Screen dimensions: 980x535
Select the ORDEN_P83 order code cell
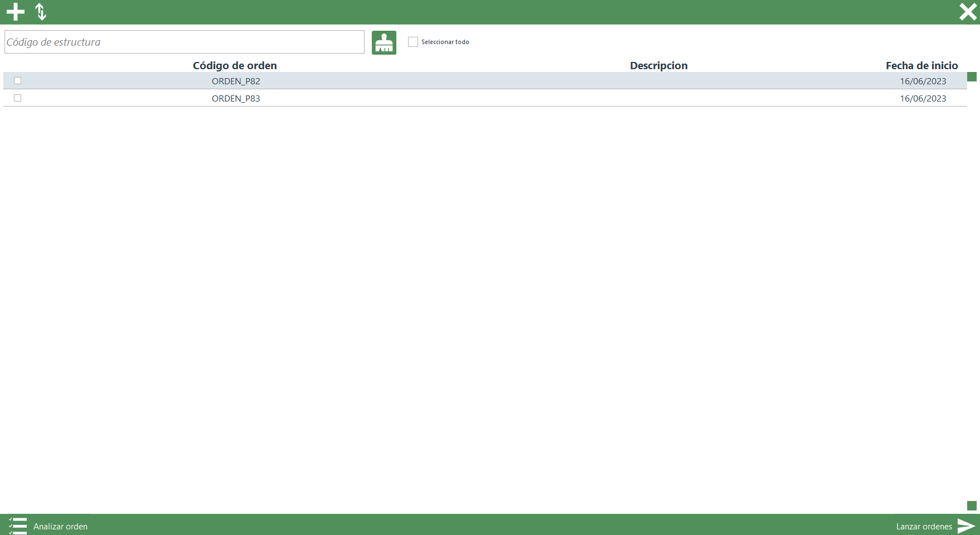pos(236,99)
